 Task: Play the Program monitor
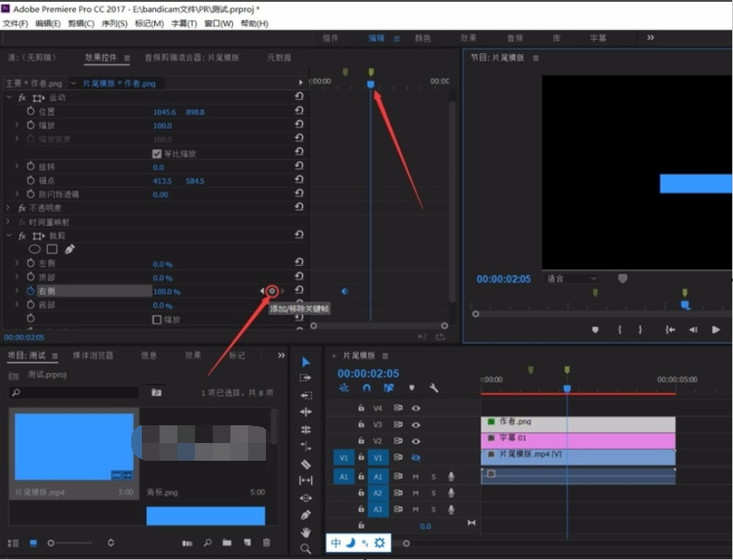[x=715, y=330]
